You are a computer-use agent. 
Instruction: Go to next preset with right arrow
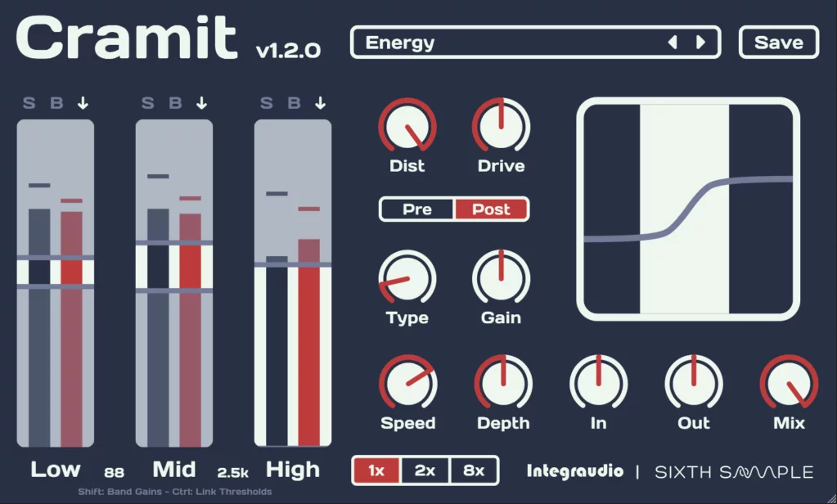pyautogui.click(x=700, y=43)
